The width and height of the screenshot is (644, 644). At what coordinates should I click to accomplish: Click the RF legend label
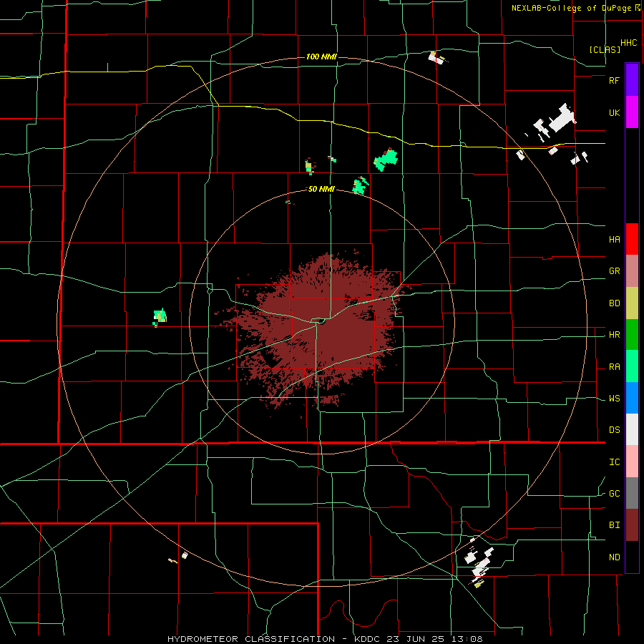pyautogui.click(x=614, y=80)
